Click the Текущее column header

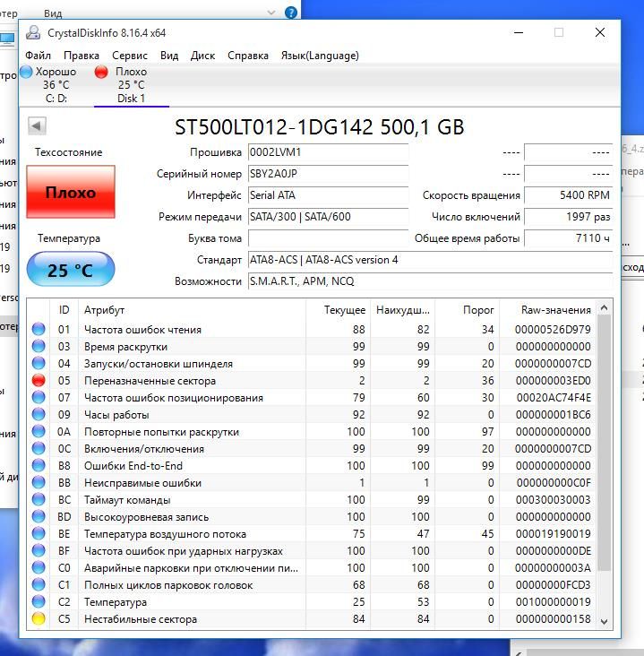(339, 310)
